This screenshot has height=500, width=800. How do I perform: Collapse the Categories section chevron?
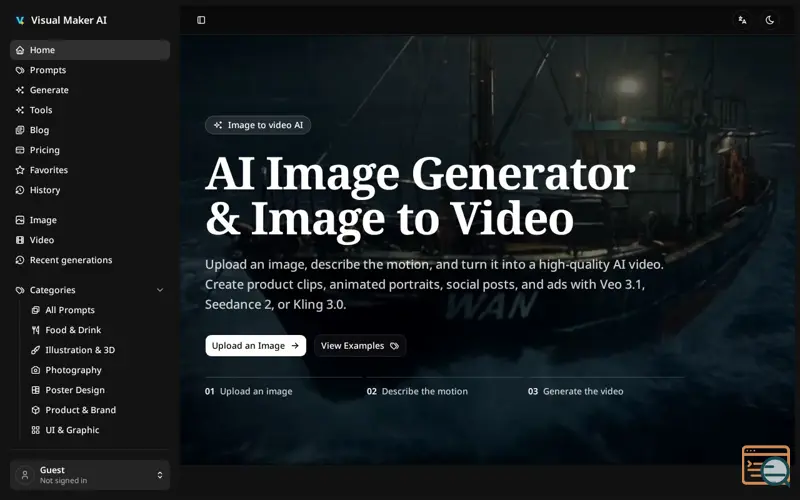(x=160, y=290)
